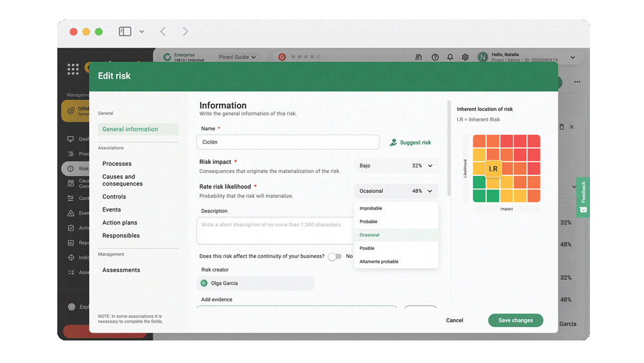Image resolution: width=644 pixels, height=363 pixels.
Task: Click the Cancel button
Action: (x=455, y=320)
